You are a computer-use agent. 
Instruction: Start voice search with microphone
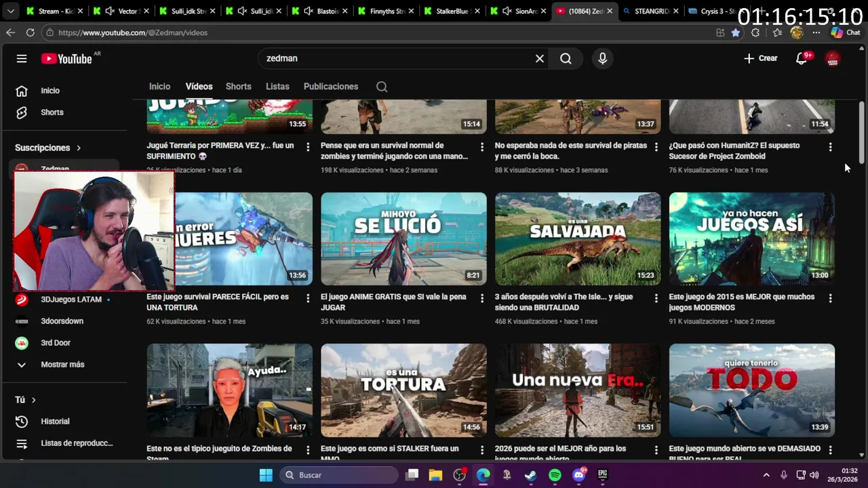tap(602, 58)
